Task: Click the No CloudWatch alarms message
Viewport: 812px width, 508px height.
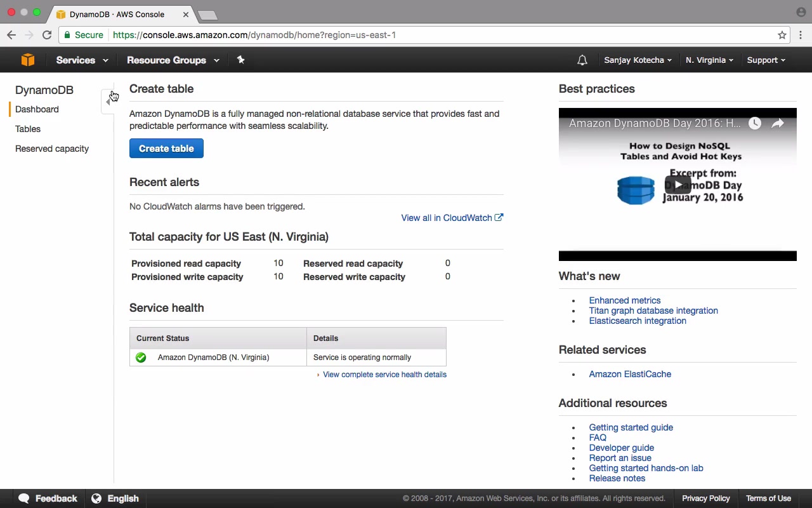Action: point(217,206)
